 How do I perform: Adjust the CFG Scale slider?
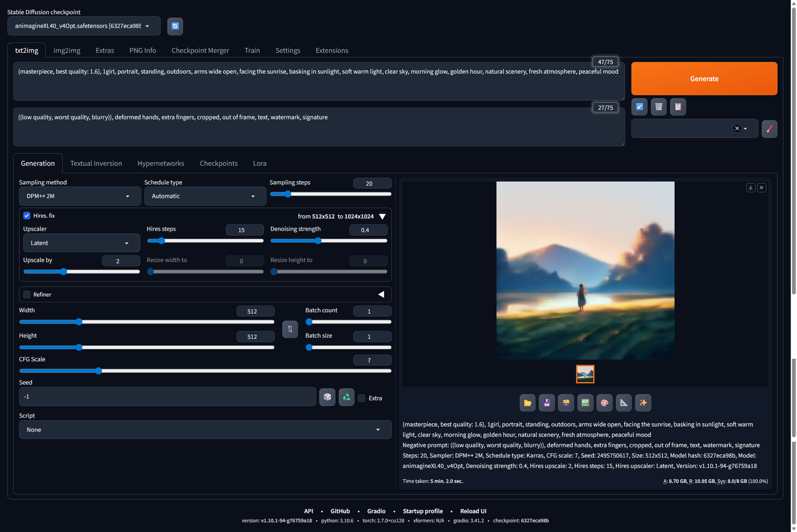(x=205, y=371)
